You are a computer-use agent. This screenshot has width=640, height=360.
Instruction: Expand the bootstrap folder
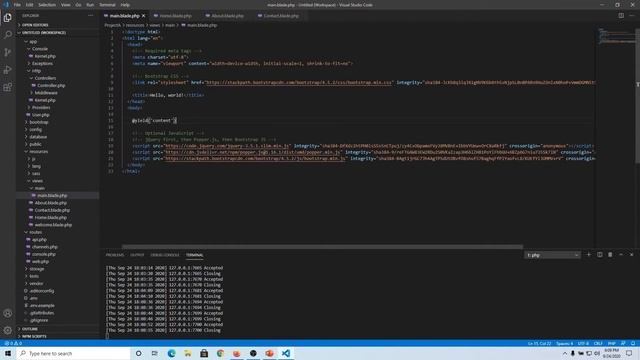click(x=39, y=122)
